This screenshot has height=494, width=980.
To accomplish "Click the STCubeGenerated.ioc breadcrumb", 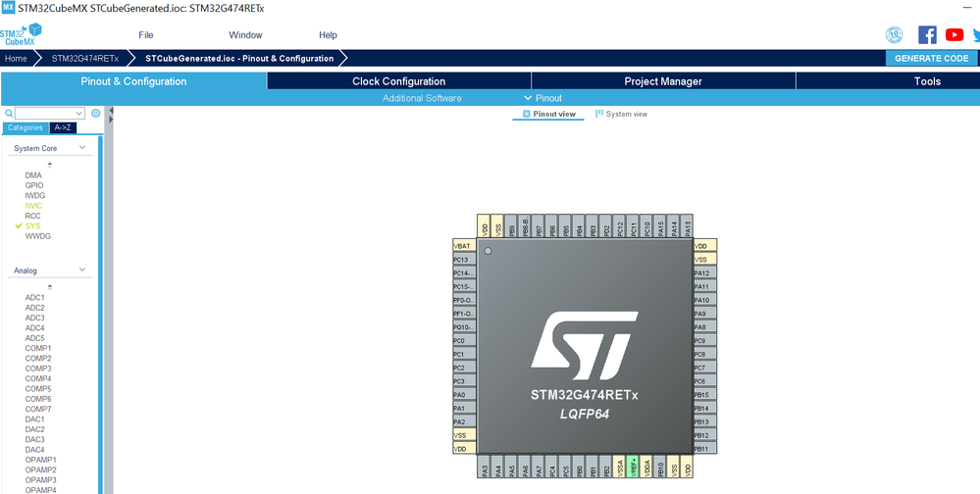I will (x=239, y=58).
